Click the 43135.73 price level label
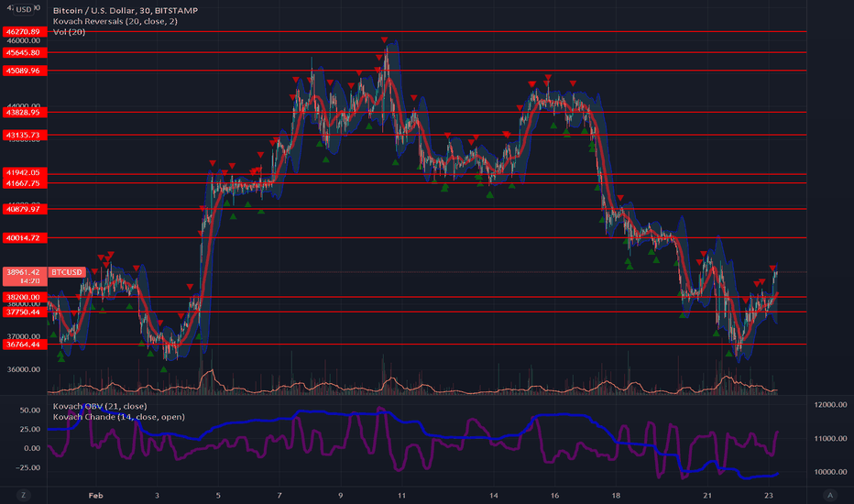 [25, 135]
